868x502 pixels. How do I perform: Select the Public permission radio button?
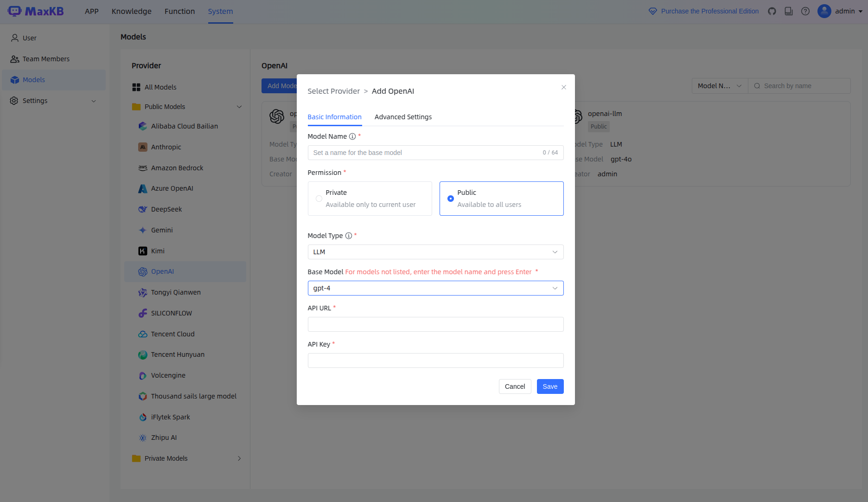[x=451, y=199]
